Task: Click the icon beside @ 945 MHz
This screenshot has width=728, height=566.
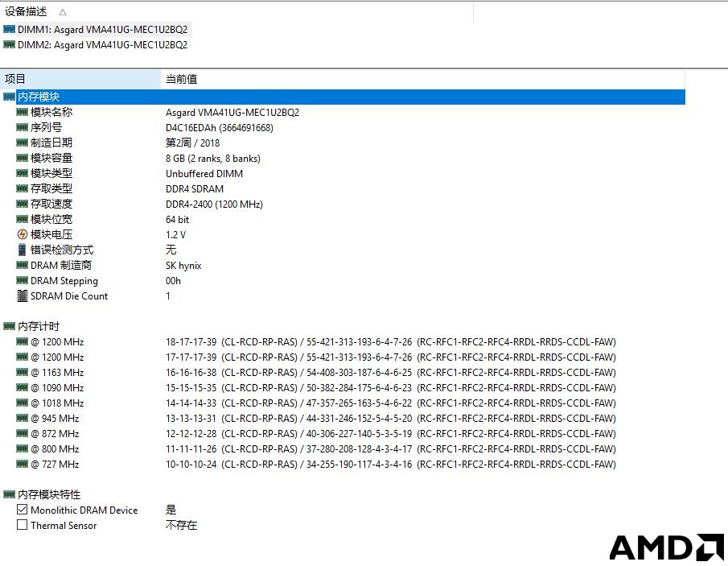Action: (23, 418)
